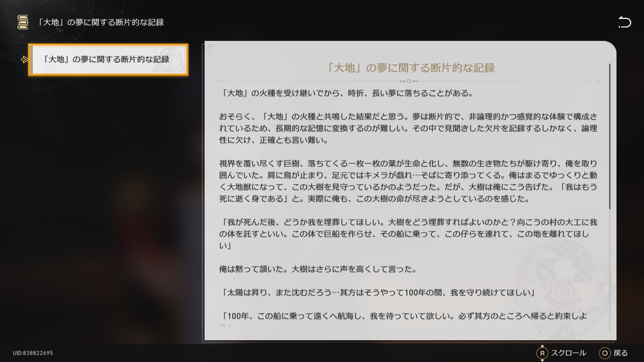Click the quote starting 「太陽は昇り
The width and height of the screenshot is (644, 362).
378,292
